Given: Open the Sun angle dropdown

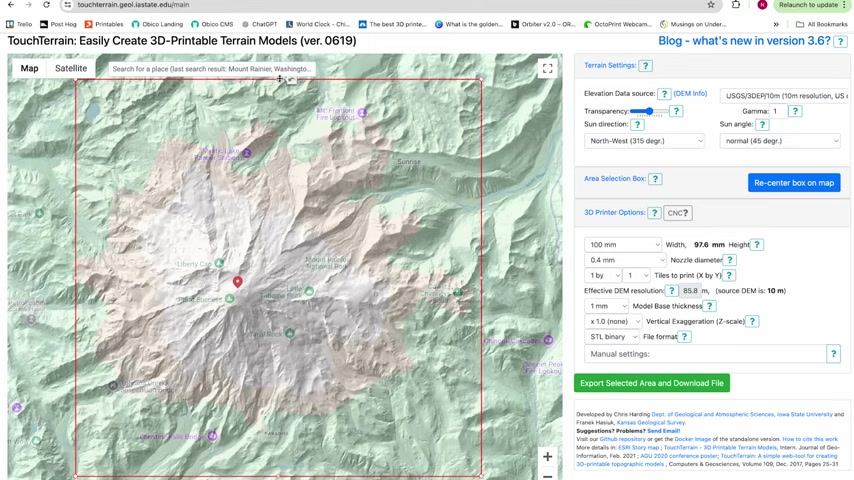Looking at the screenshot, I should [x=780, y=141].
